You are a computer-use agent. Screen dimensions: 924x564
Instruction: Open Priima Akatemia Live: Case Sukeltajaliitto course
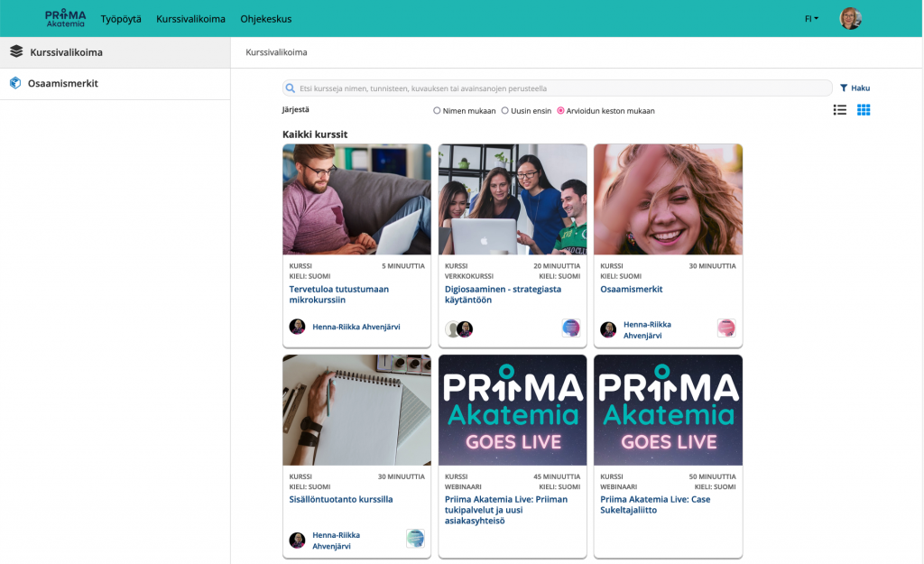[x=655, y=504]
